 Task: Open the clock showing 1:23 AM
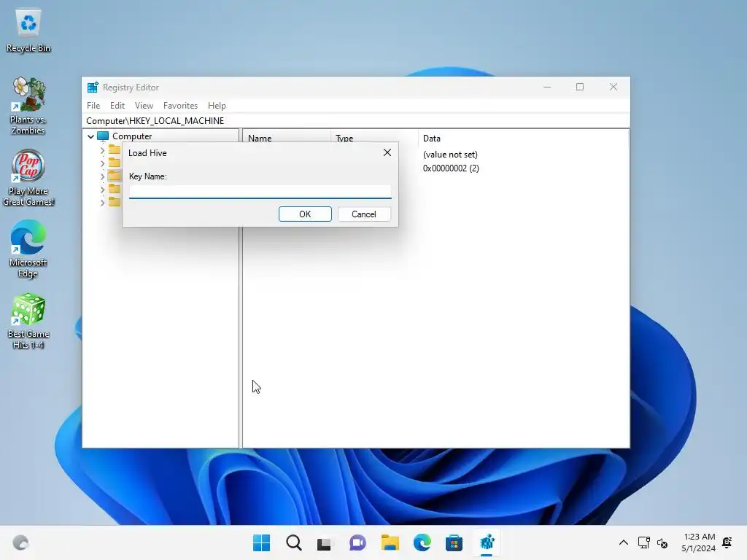click(698, 542)
